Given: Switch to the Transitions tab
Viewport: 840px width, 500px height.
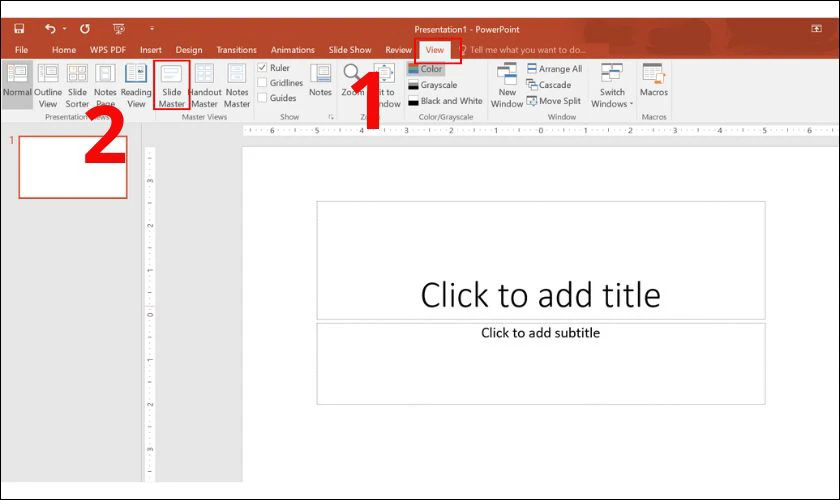Looking at the screenshot, I should 236,49.
